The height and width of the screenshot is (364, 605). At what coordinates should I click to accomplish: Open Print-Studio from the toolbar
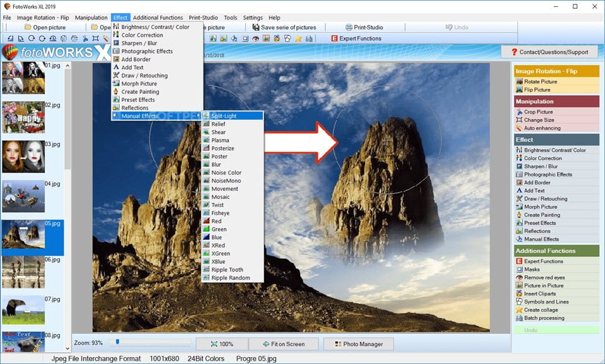pyautogui.click(x=364, y=27)
